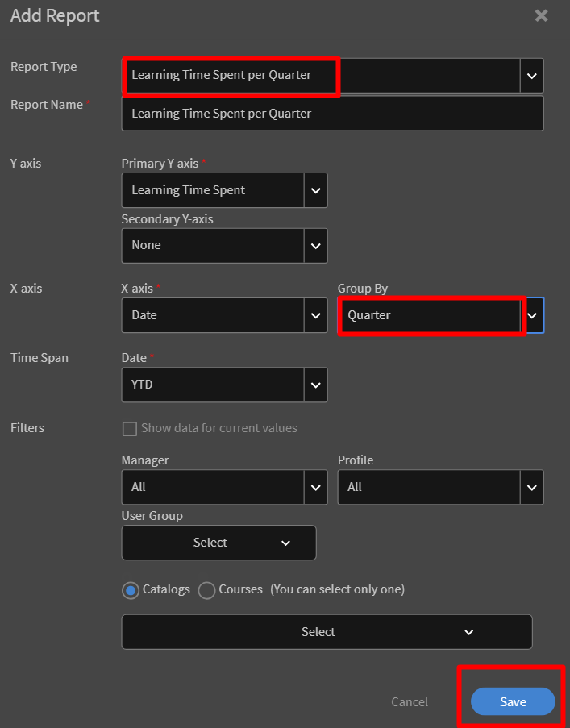Choose the Group By Quarter field

coord(429,316)
